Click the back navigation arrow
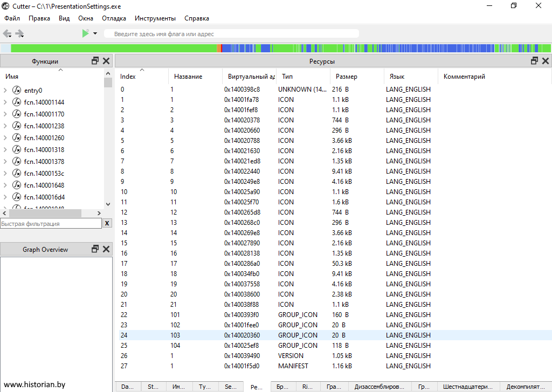The height and width of the screenshot is (392, 552). 7,33
